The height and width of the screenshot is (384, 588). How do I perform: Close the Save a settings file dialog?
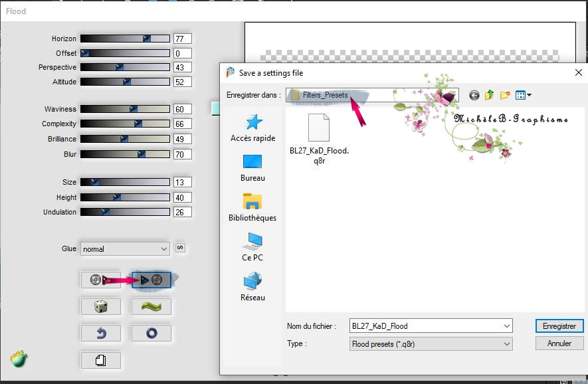tap(579, 72)
